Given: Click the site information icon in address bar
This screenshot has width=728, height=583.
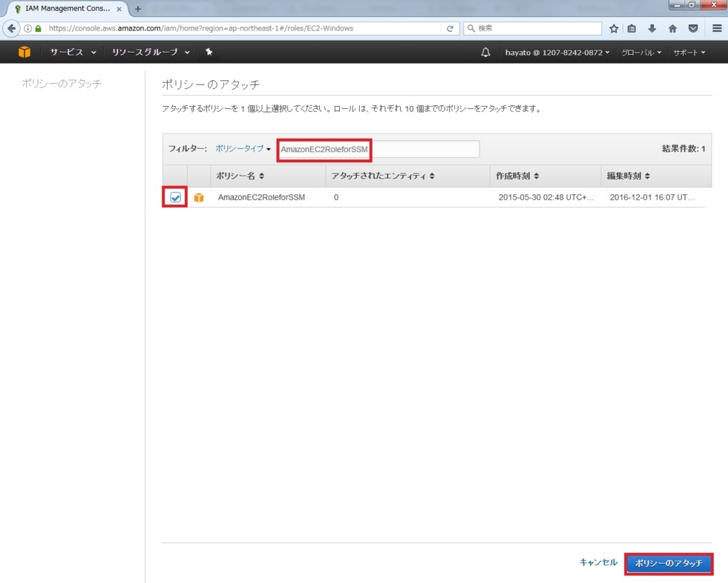Looking at the screenshot, I should (x=28, y=28).
